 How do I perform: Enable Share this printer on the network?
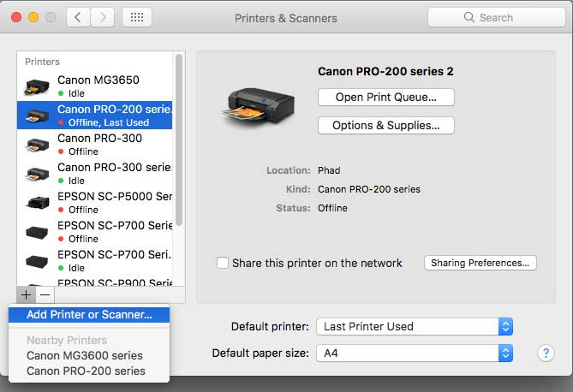(223, 263)
